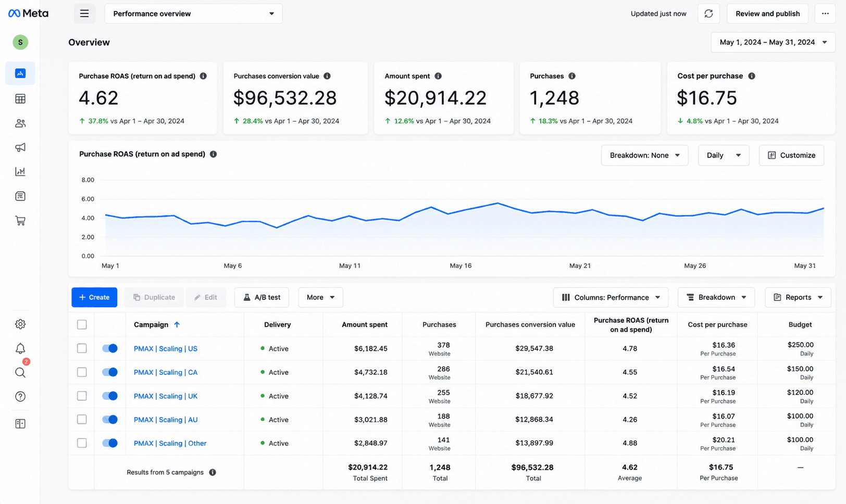The height and width of the screenshot is (504, 846).
Task: Open the megaphone ads sidebar icon
Action: 20,147
